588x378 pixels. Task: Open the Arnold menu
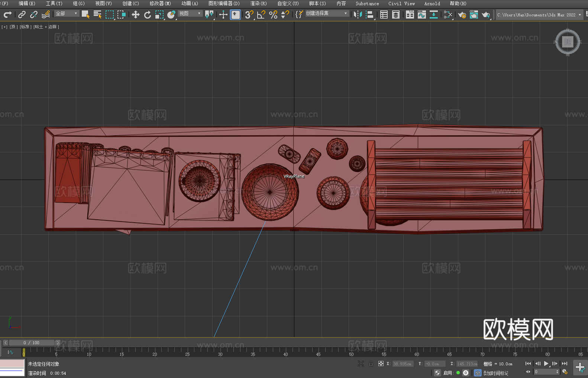point(432,3)
